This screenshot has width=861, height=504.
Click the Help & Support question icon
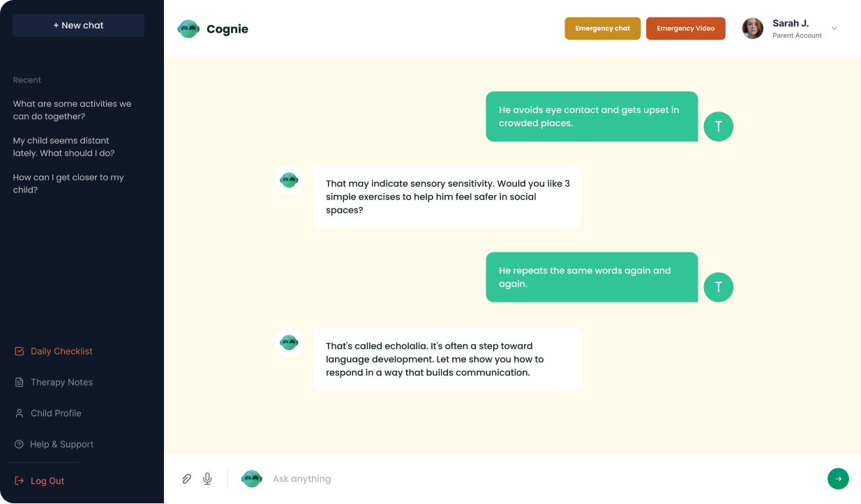coord(19,444)
